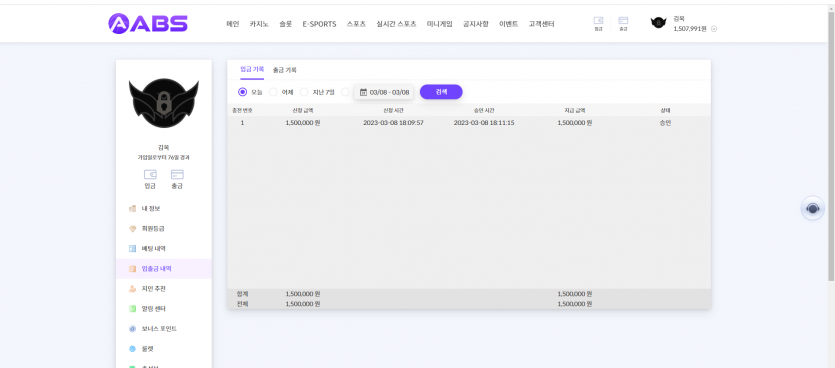Select the 지난 7일 radio button
This screenshot has width=835, height=368.
click(x=304, y=92)
